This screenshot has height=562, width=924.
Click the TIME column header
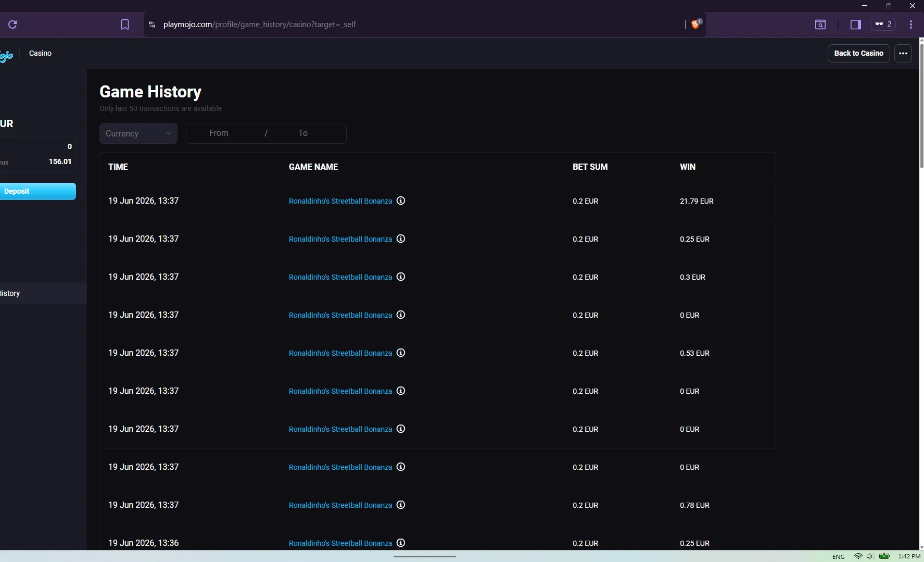[118, 167]
